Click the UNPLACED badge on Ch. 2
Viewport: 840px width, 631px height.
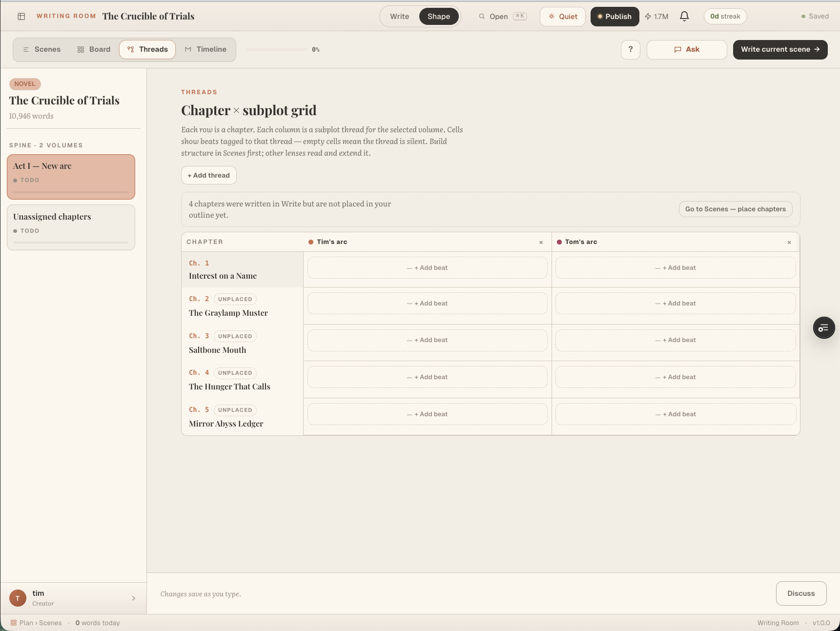click(x=235, y=299)
